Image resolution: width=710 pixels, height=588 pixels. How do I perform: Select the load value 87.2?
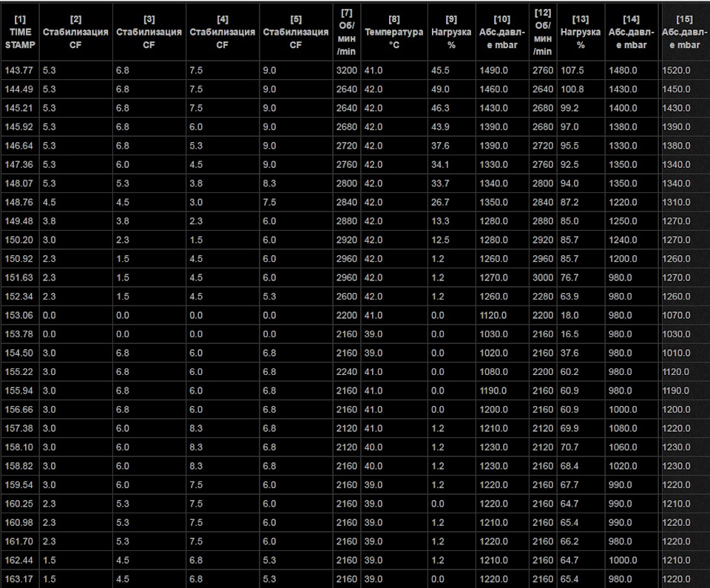tap(569, 202)
